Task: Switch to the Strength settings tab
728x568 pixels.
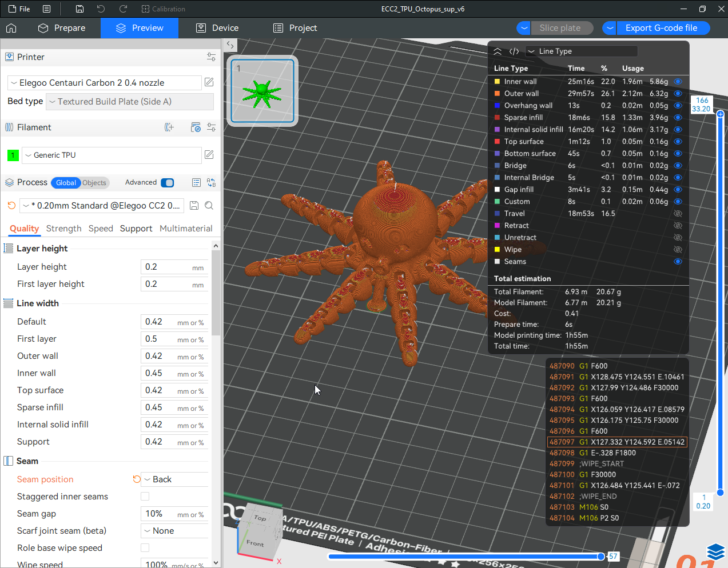Action: [63, 229]
